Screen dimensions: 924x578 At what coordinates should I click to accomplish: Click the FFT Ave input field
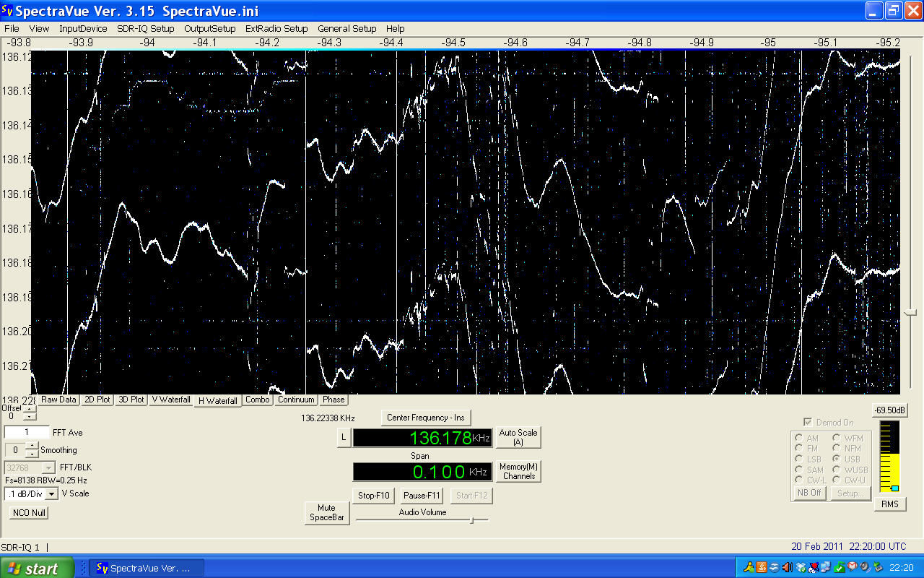[x=27, y=432]
